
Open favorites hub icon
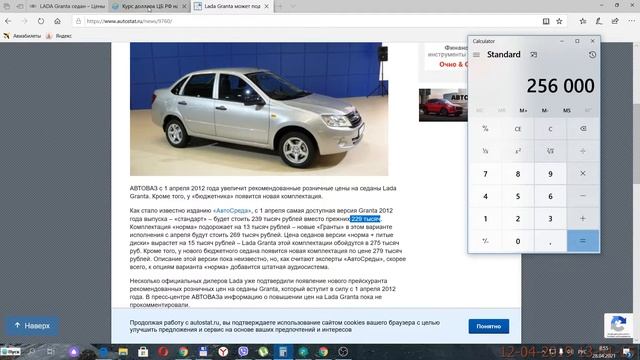[x=583, y=21]
